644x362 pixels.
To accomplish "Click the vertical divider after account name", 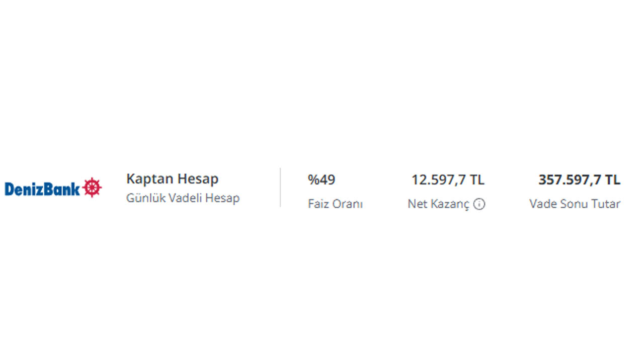I will [x=280, y=188].
